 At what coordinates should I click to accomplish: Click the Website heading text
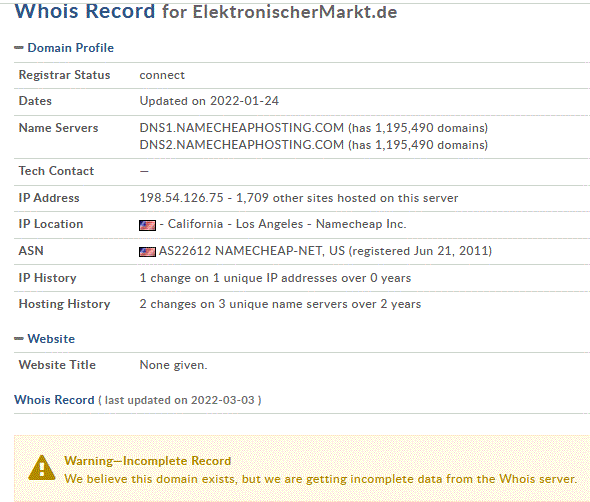pyautogui.click(x=51, y=339)
